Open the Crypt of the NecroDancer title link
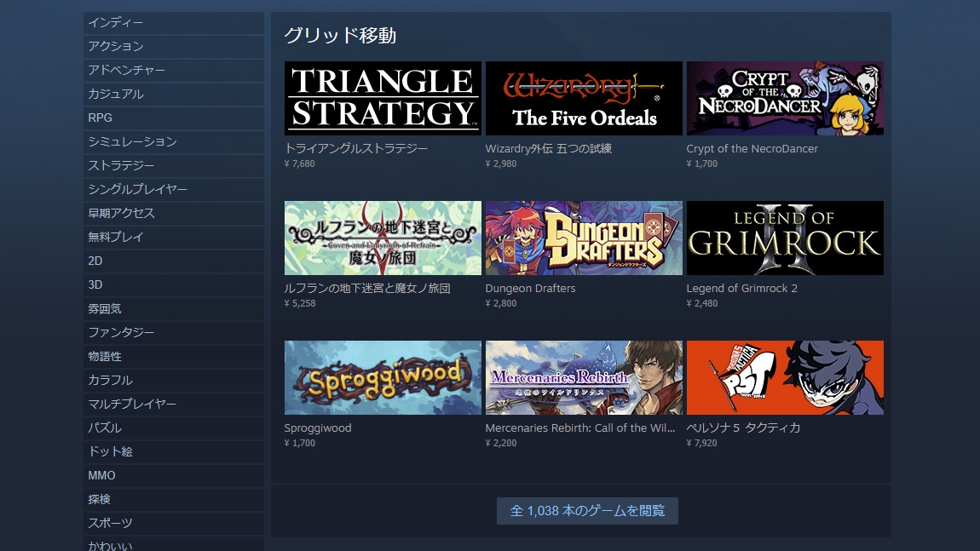Image resolution: width=980 pixels, height=551 pixels. click(752, 149)
